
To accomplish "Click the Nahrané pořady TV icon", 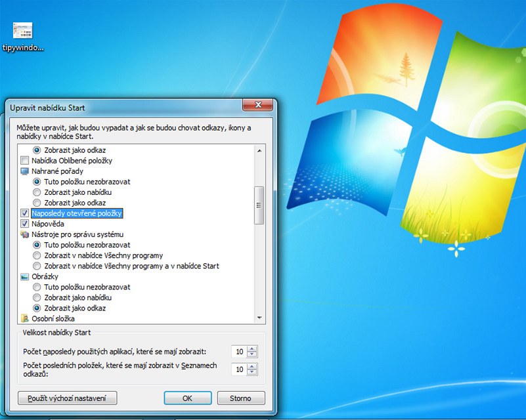I will point(25,171).
